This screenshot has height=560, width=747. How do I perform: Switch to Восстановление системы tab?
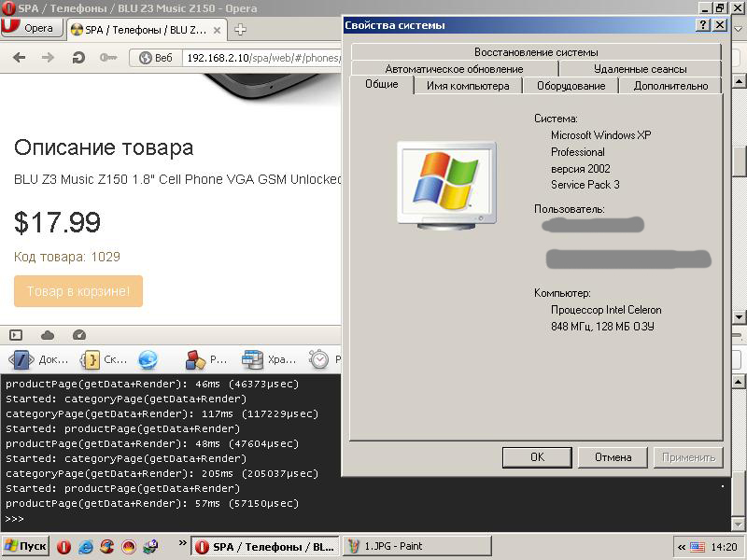(536, 52)
